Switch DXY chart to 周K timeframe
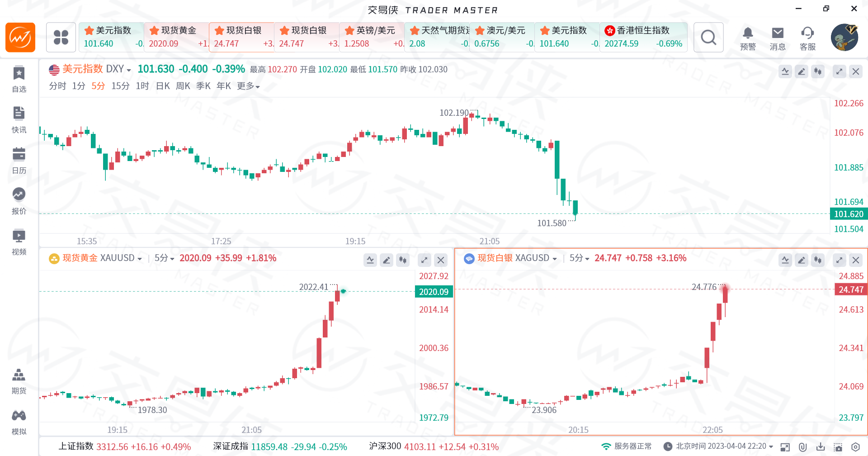The width and height of the screenshot is (868, 456). click(183, 86)
